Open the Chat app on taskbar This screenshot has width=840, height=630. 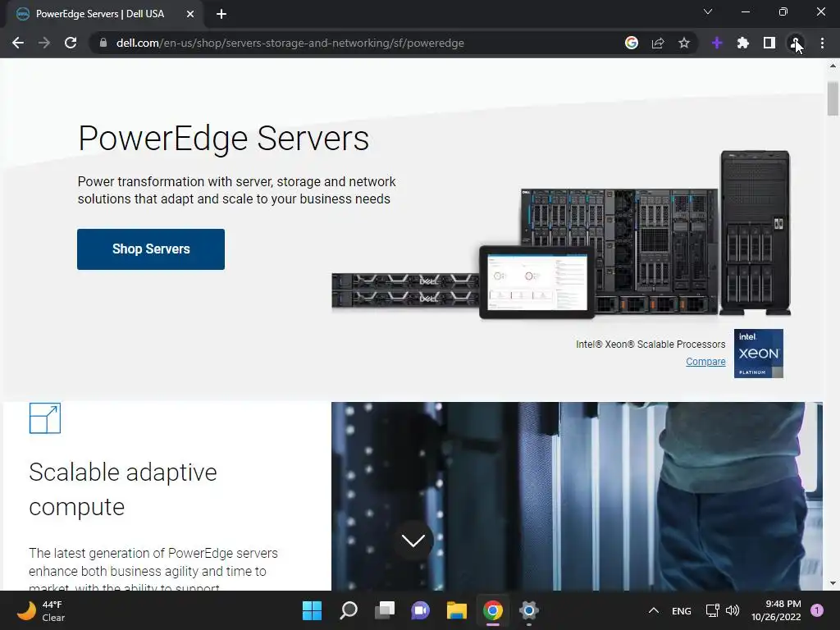coord(421,610)
